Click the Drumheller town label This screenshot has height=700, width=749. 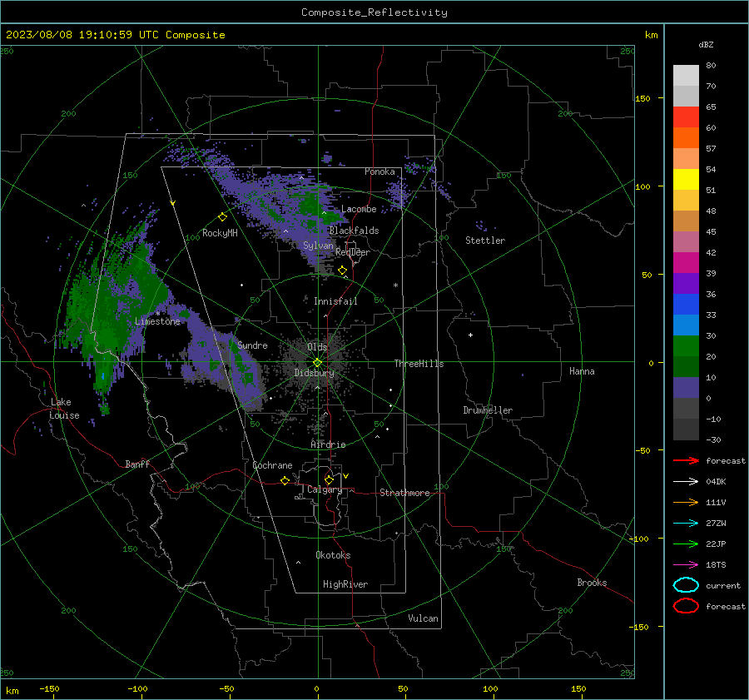pyautogui.click(x=488, y=410)
